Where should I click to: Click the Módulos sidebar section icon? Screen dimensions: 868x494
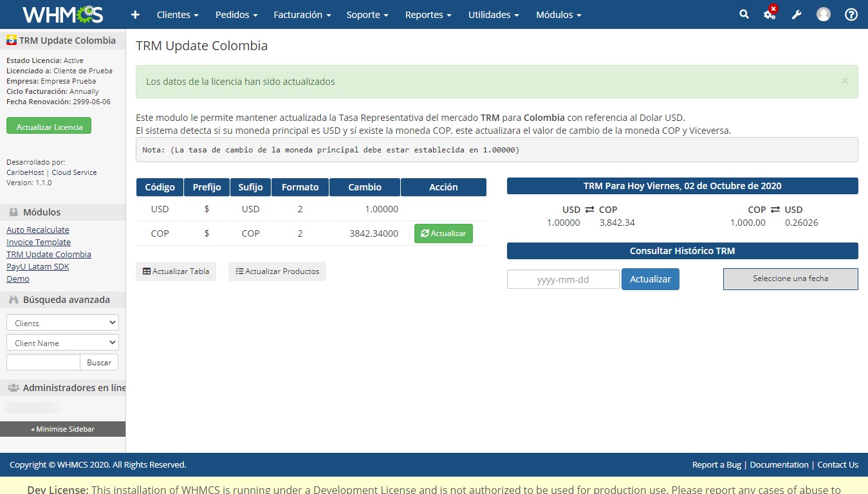click(x=14, y=212)
